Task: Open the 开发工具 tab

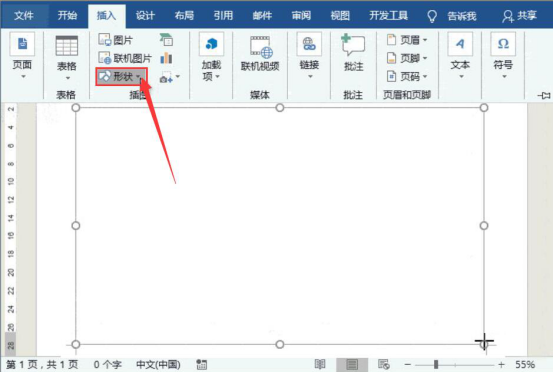Action: pos(388,16)
